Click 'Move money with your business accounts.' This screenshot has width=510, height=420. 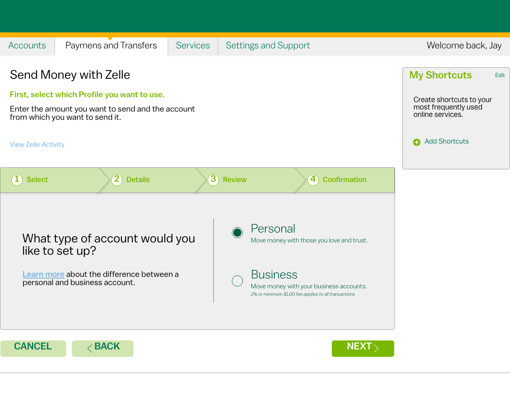pyautogui.click(x=309, y=286)
